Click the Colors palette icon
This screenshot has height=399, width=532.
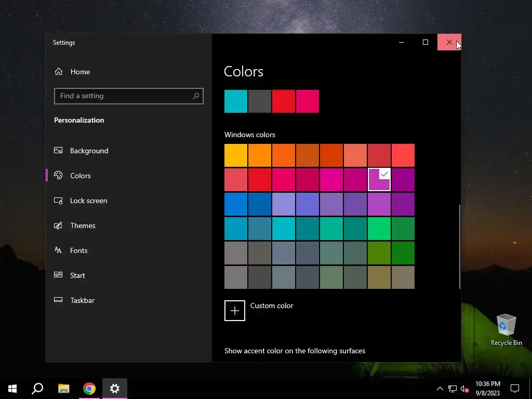58,176
